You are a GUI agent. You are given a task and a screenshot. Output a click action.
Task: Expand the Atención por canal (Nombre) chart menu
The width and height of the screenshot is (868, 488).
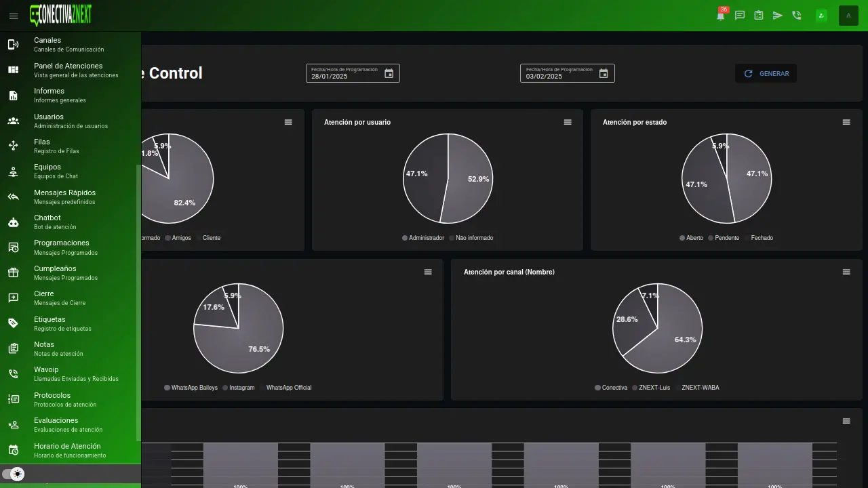coord(846,272)
